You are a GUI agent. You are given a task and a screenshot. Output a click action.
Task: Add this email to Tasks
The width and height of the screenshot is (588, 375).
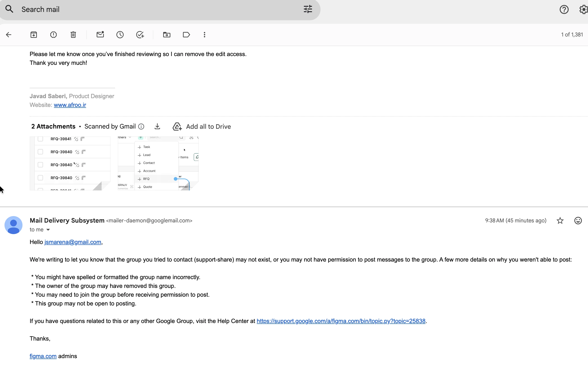pyautogui.click(x=140, y=35)
